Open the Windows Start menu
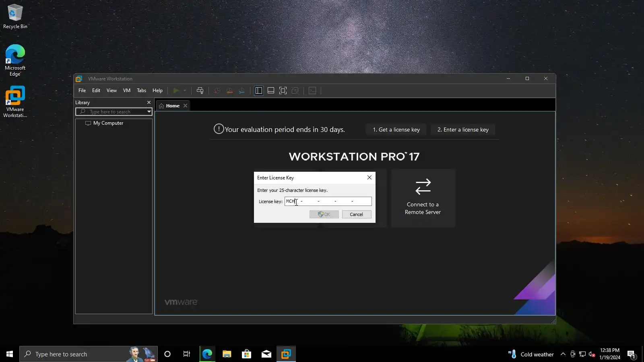This screenshot has height=362, width=644. [10, 354]
